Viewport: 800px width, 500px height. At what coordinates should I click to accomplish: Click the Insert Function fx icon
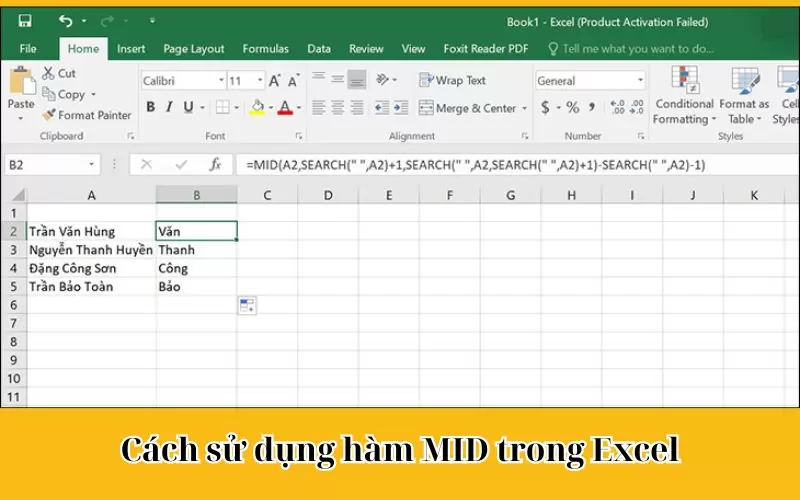pos(215,165)
